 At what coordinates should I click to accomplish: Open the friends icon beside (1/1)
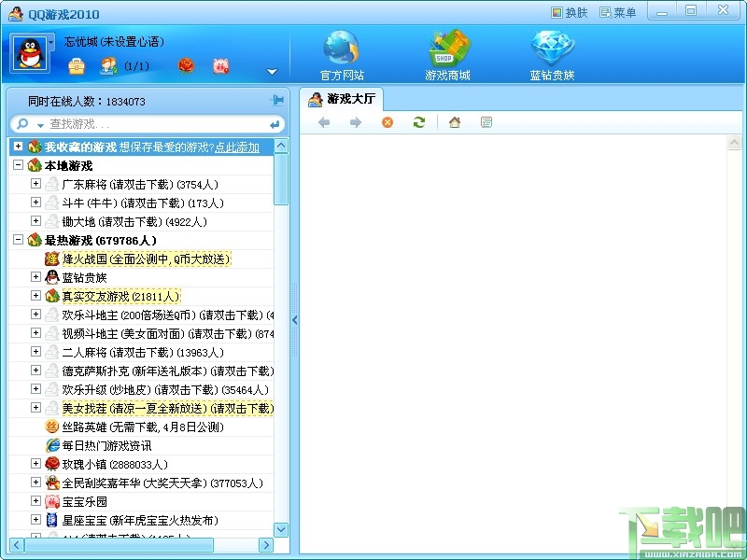(x=108, y=66)
